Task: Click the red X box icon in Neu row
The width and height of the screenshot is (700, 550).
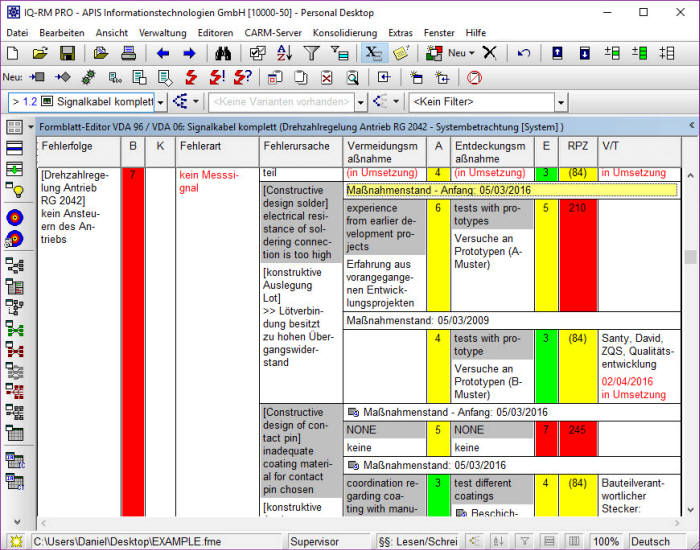Action: 327,78
